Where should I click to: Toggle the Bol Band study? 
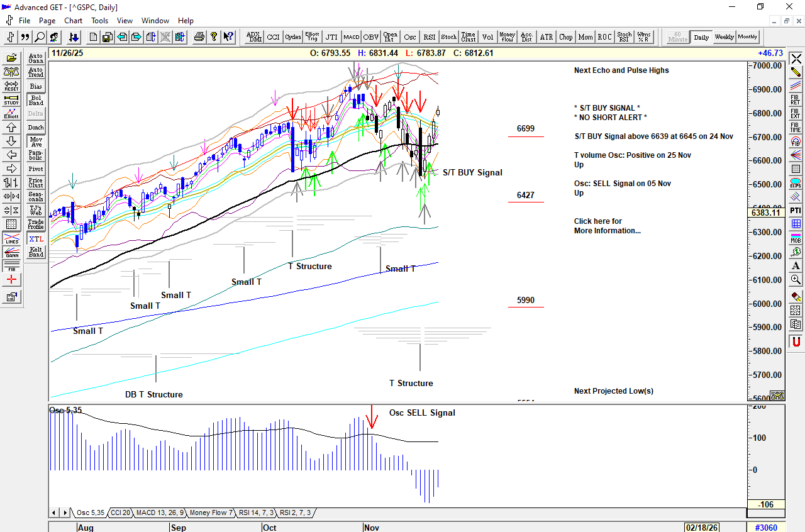(x=36, y=100)
